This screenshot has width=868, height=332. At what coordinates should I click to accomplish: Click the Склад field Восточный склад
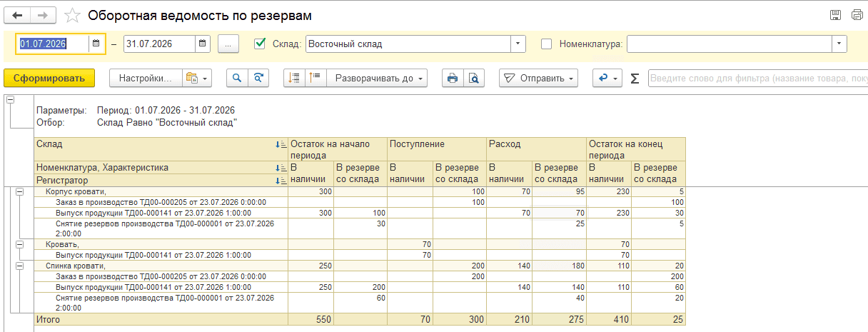408,44
